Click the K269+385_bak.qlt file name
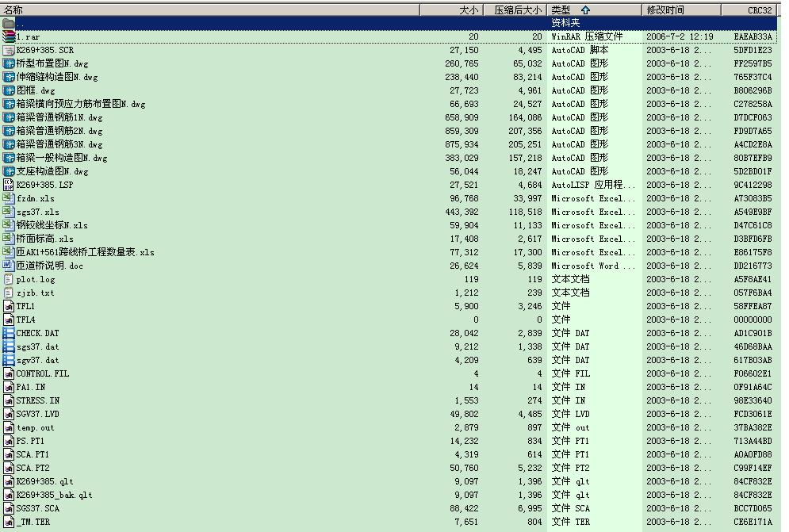 click(54, 495)
